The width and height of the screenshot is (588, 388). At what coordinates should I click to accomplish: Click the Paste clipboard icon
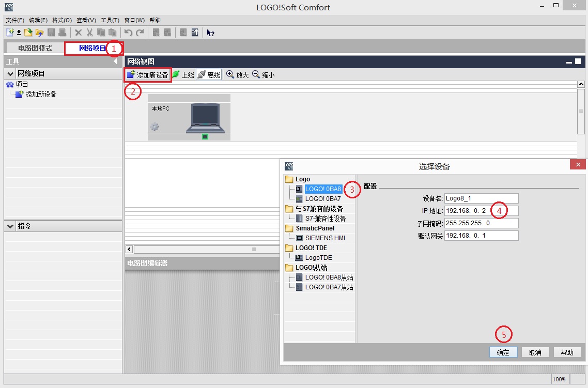[x=112, y=33]
